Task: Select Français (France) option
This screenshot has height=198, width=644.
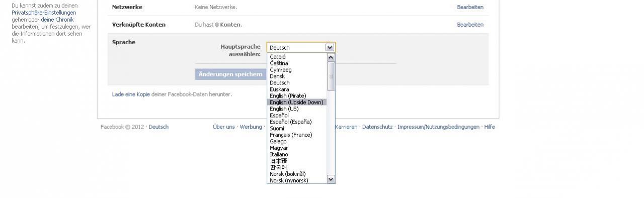Action: pos(297,135)
